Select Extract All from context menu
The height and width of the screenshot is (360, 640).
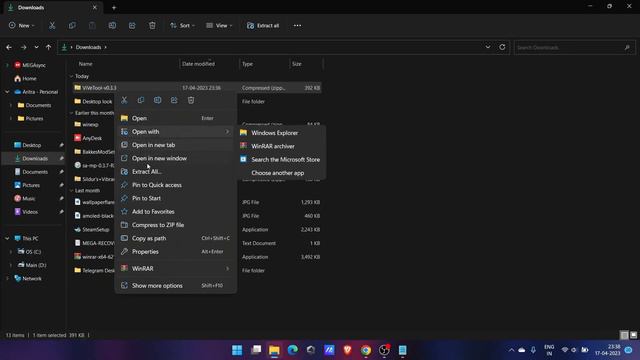(176, 171)
